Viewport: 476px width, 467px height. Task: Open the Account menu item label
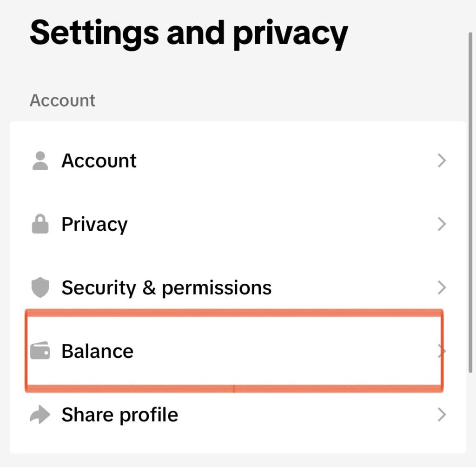point(99,161)
